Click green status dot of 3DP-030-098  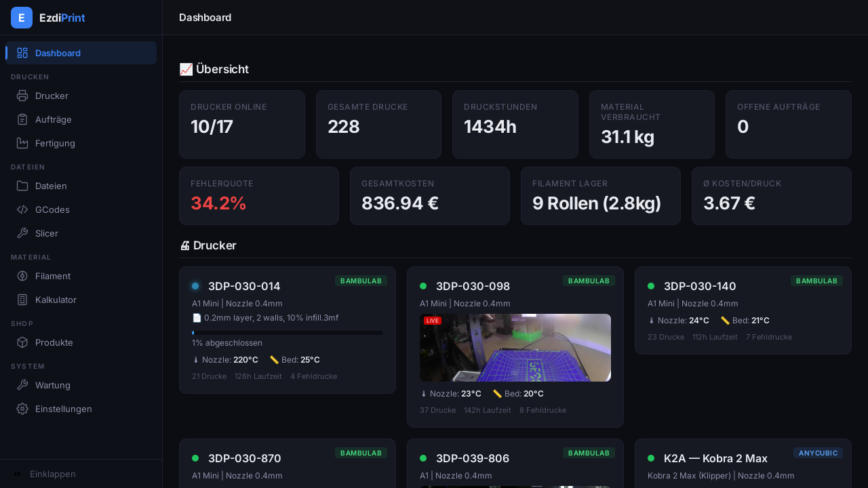(x=423, y=286)
